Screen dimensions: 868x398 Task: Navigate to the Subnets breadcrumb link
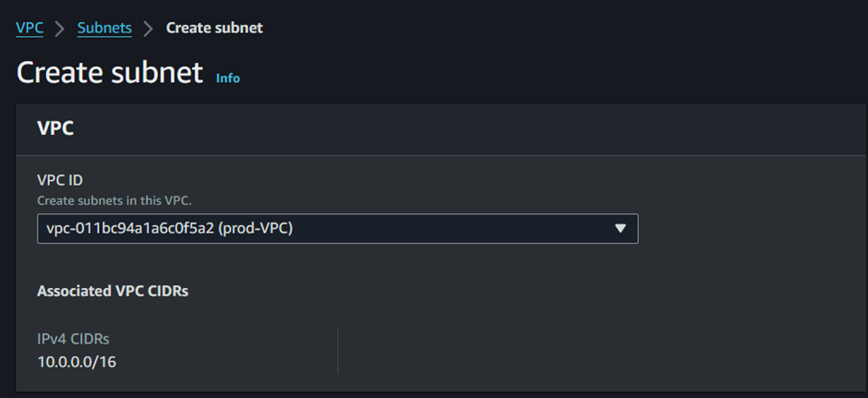[104, 28]
